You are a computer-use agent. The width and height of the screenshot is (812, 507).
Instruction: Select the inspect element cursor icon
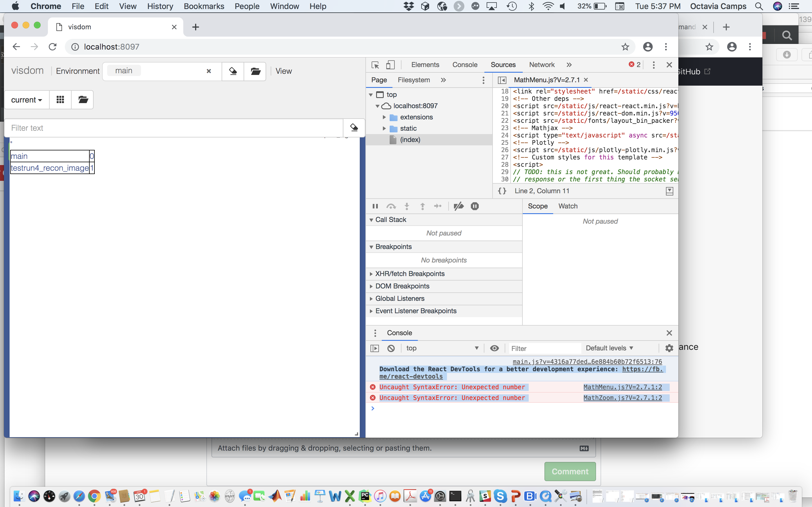tap(375, 65)
